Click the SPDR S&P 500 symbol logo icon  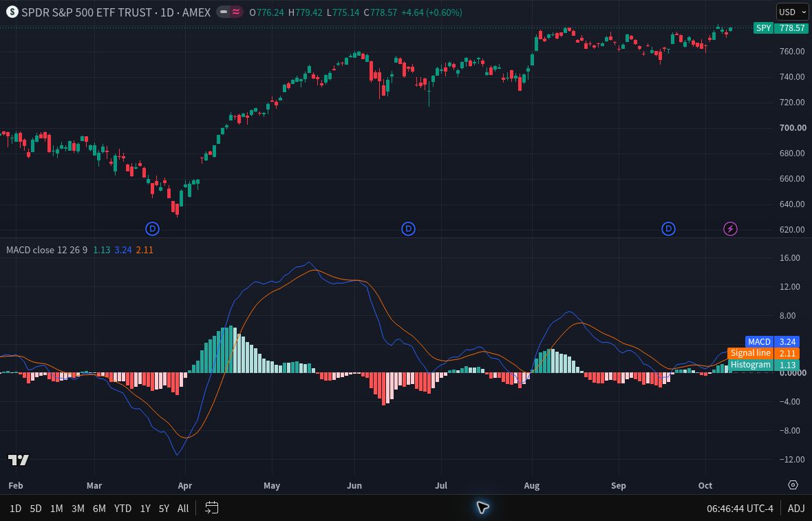pyautogui.click(x=12, y=12)
